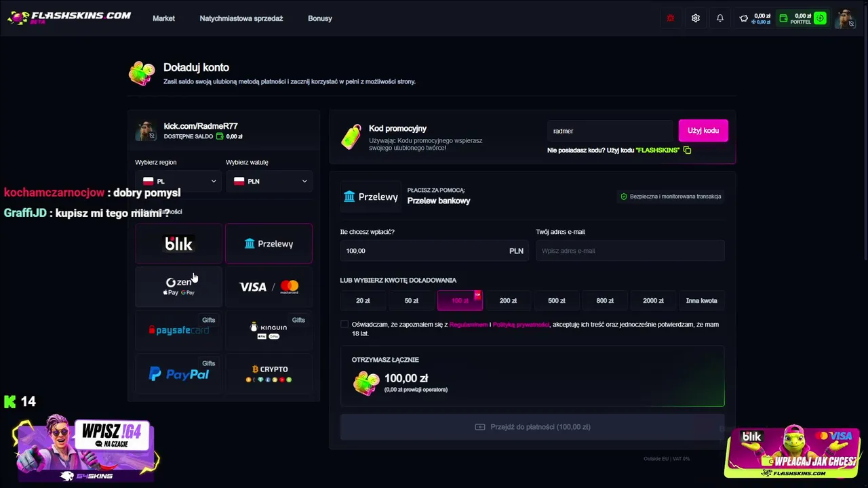Image resolution: width=868 pixels, height=488 pixels.
Task: Click the piggy bank balance icon
Action: [x=744, y=18]
